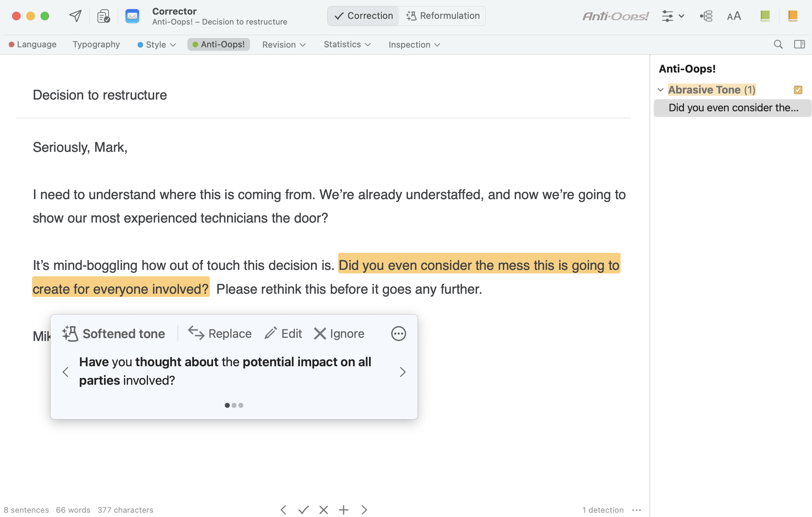
Task: Open the Apple Mail icon in the toolbar
Action: pyautogui.click(x=132, y=16)
